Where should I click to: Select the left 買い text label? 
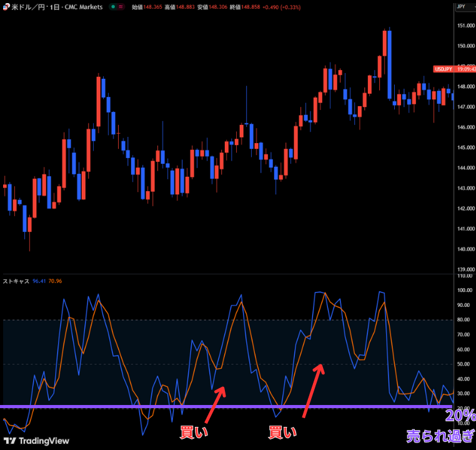(194, 432)
